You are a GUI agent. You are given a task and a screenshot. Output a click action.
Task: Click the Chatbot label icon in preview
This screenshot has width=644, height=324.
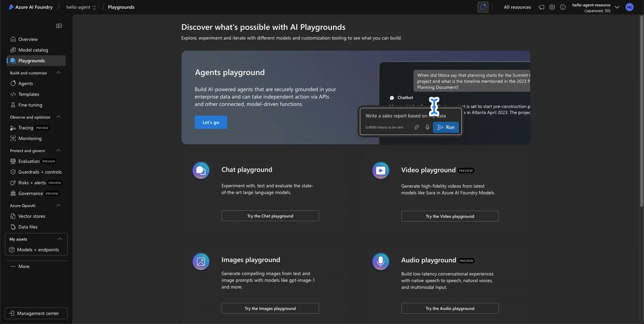(x=392, y=98)
